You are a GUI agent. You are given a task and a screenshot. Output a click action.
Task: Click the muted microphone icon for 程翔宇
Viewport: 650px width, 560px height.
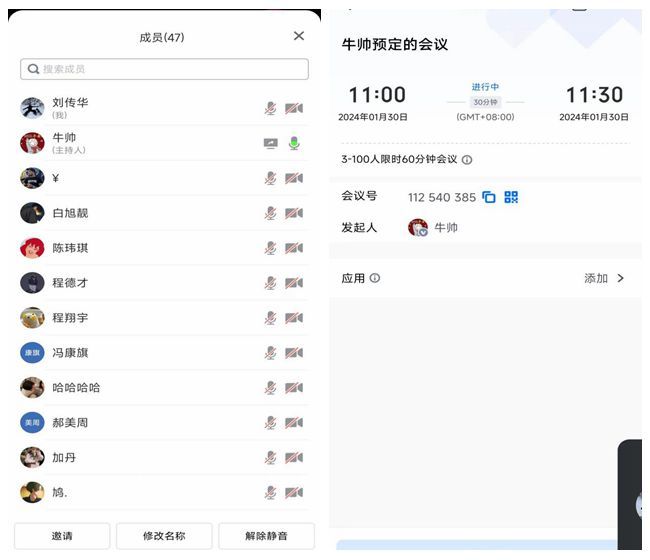click(271, 318)
